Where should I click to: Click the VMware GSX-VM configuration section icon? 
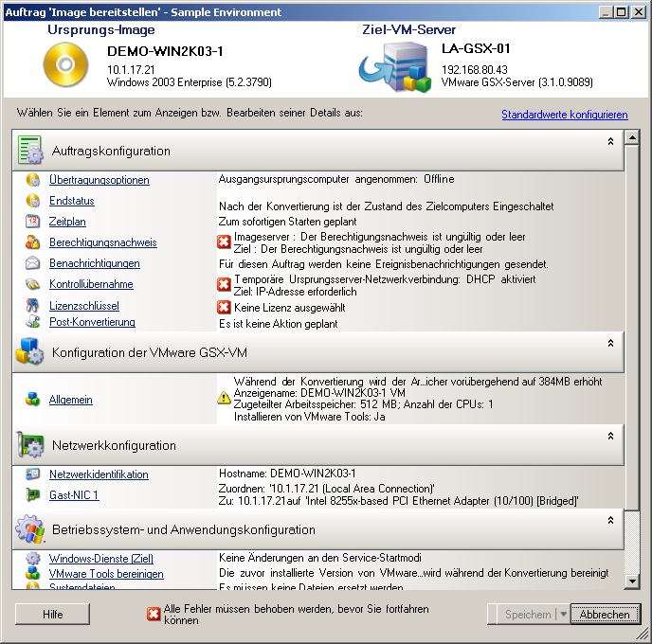(30, 351)
